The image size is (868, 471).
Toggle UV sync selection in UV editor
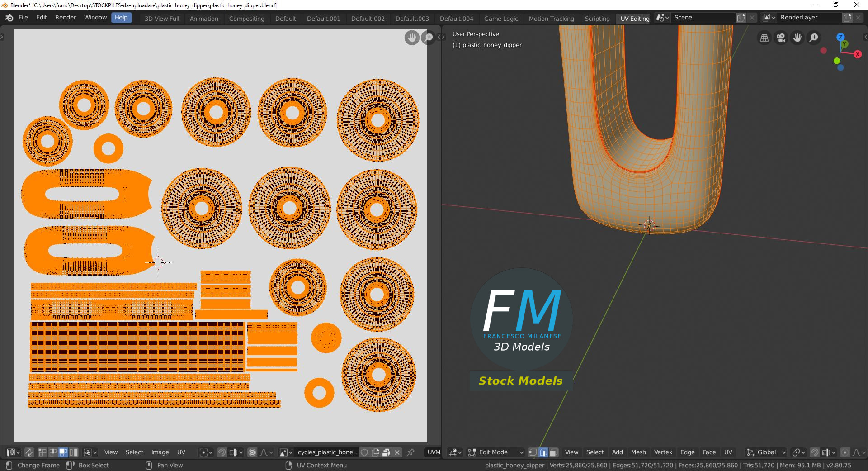[29, 452]
